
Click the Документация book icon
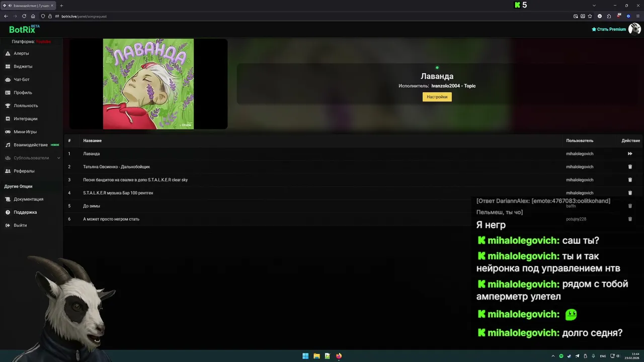(x=8, y=199)
